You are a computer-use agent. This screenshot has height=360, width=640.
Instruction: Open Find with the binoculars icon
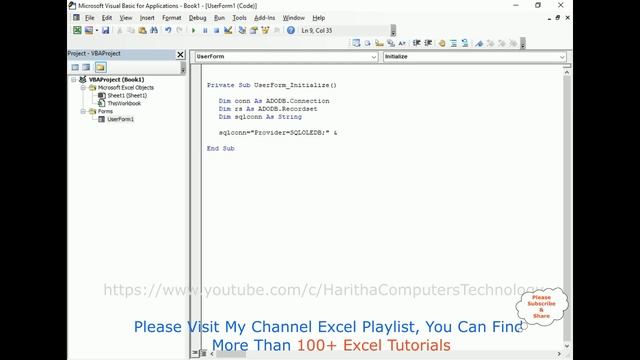pyautogui.click(x=154, y=30)
